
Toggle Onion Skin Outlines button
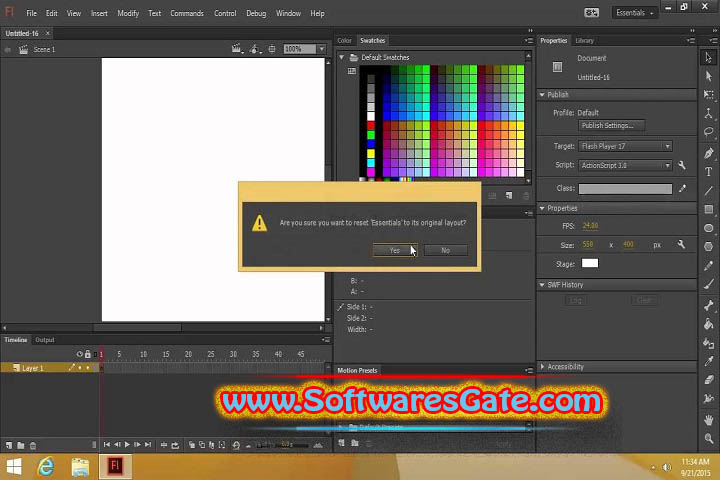(x=202, y=445)
